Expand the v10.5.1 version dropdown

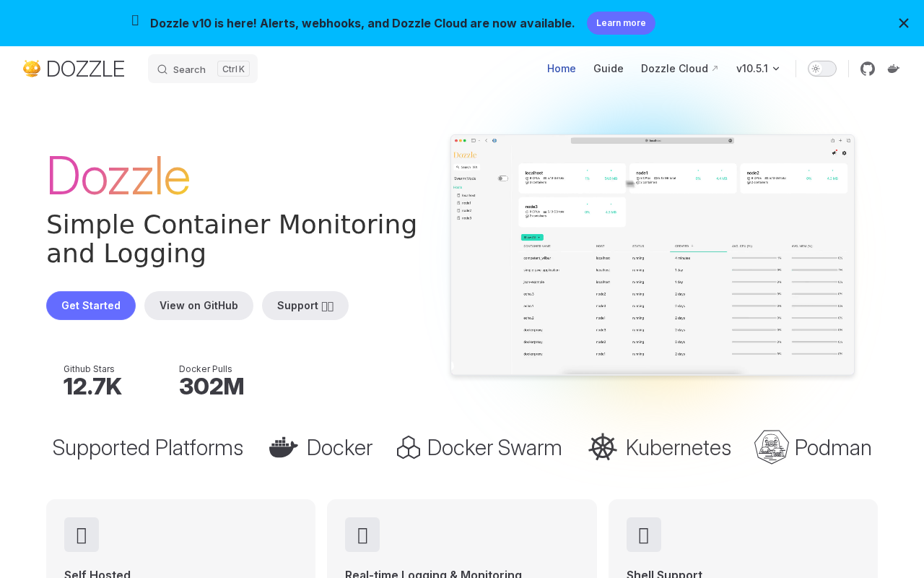pos(758,69)
